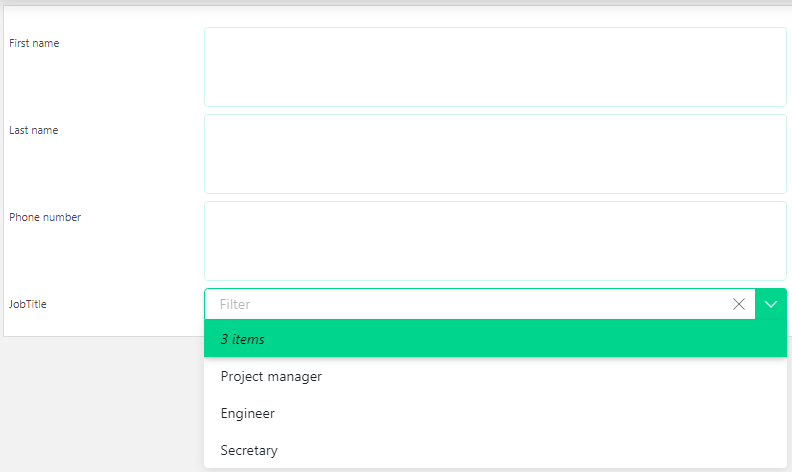
Task: Select Project manager from the list
Action: click(496, 376)
